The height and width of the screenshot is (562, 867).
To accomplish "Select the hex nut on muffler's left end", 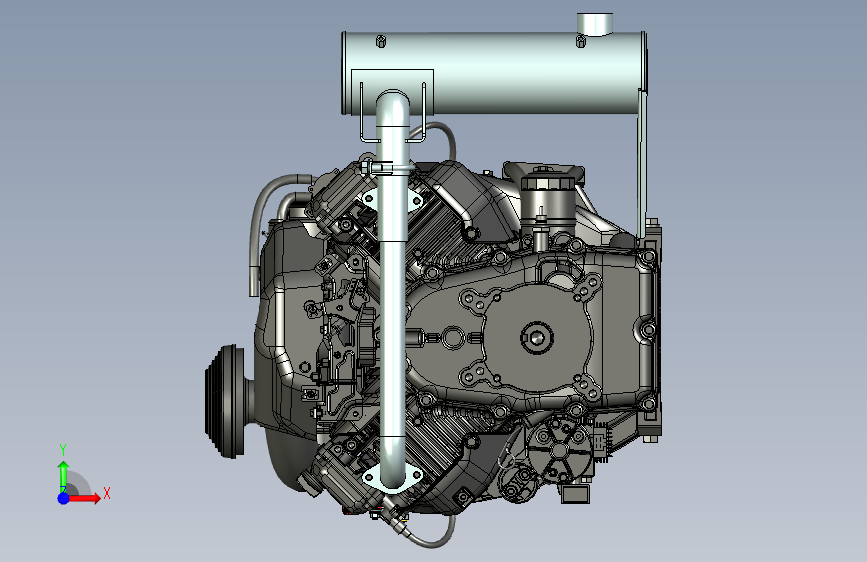I will point(380,41).
